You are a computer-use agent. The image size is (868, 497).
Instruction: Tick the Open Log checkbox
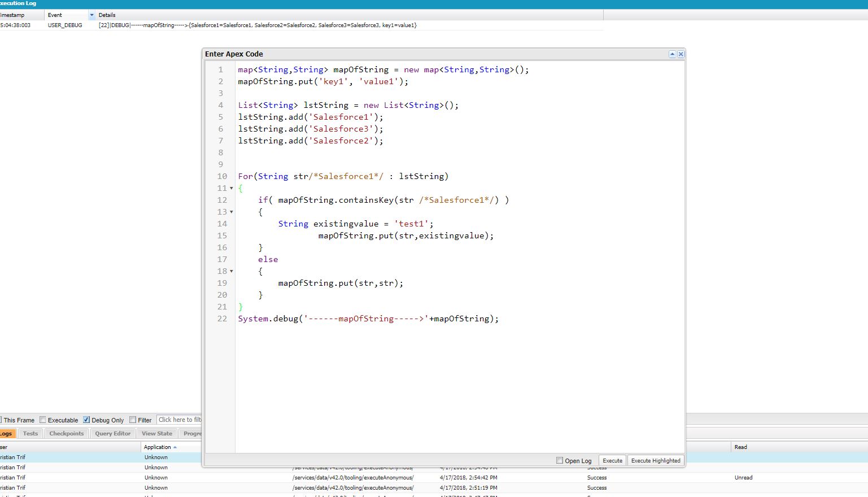click(560, 461)
